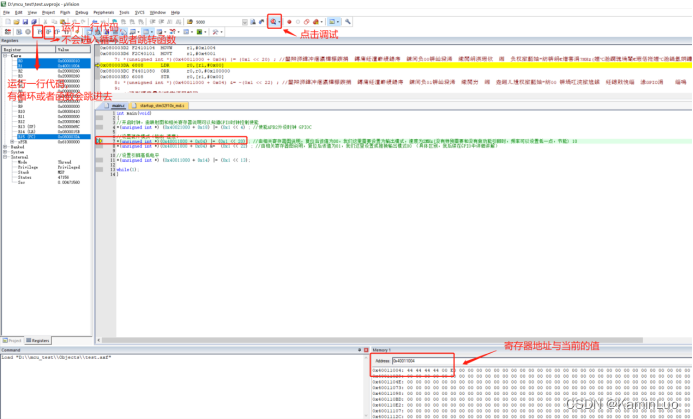Screen dimensions: 693x419
Task: Switch to the Registers panel tab
Action: click(38, 340)
